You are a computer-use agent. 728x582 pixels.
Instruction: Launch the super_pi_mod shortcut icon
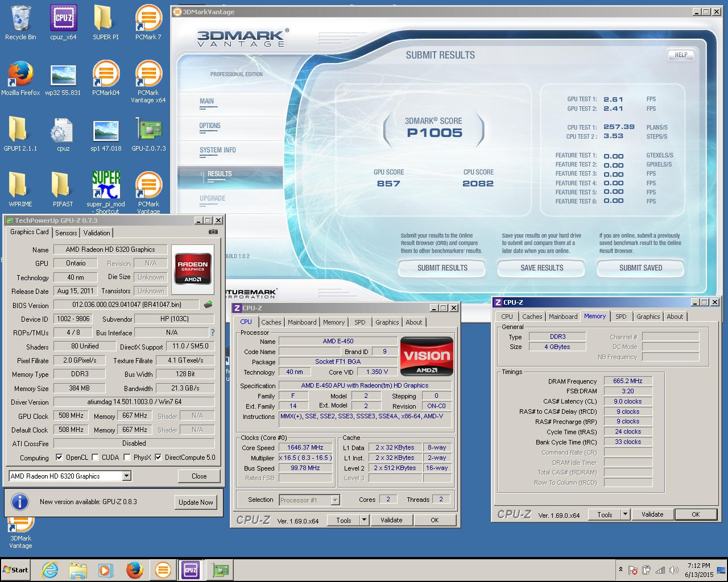click(105, 192)
